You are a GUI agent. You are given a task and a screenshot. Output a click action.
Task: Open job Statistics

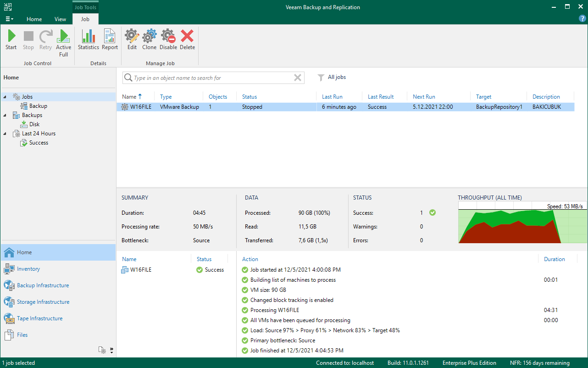88,40
